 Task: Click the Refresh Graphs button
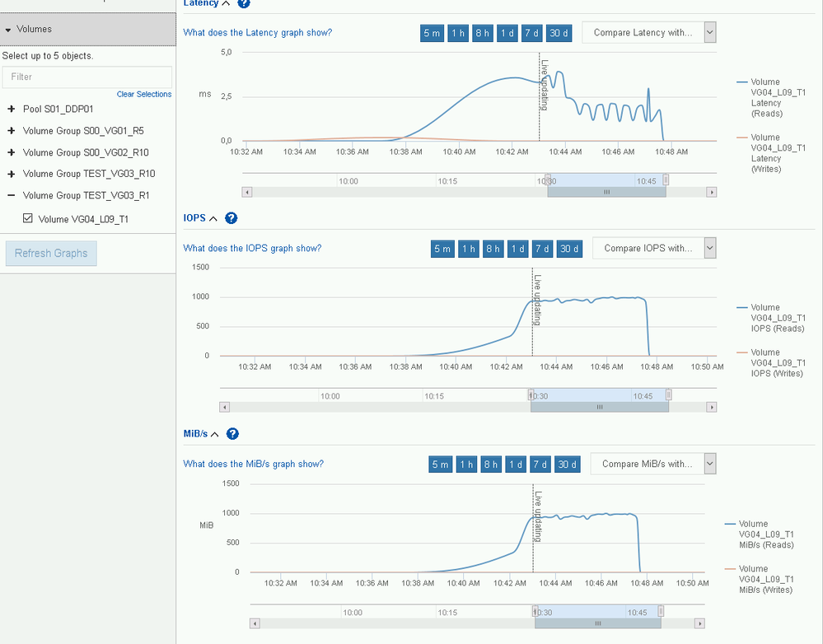tap(51, 254)
